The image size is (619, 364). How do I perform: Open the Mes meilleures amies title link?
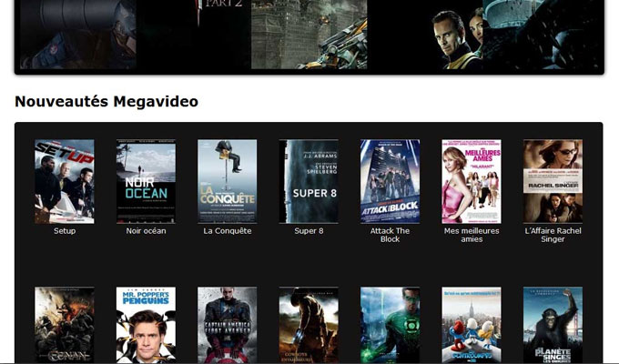point(472,235)
